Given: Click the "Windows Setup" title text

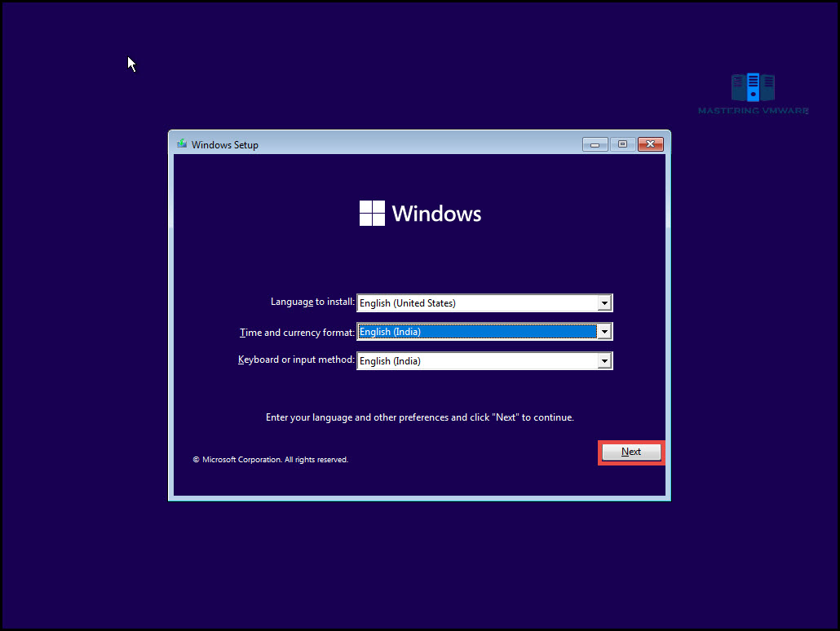Looking at the screenshot, I should 225,144.
